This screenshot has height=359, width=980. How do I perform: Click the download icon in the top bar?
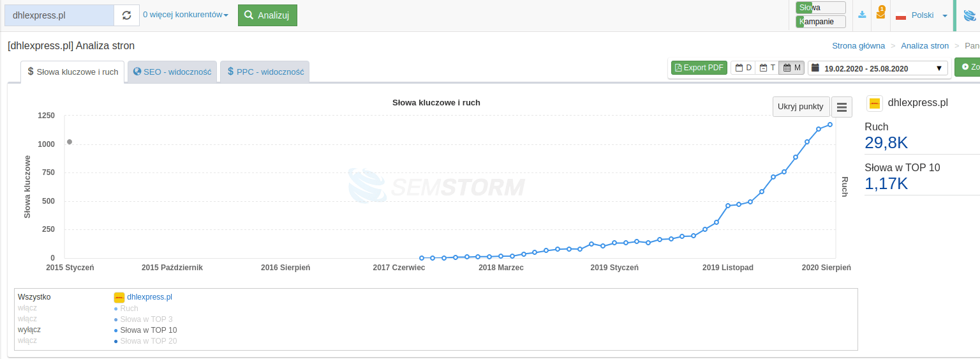point(863,15)
